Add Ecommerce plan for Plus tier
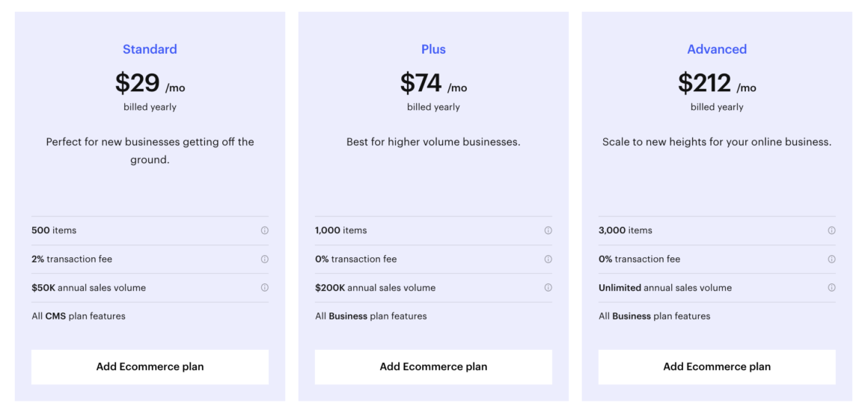Screen dimensions: 868x412 click(433, 366)
